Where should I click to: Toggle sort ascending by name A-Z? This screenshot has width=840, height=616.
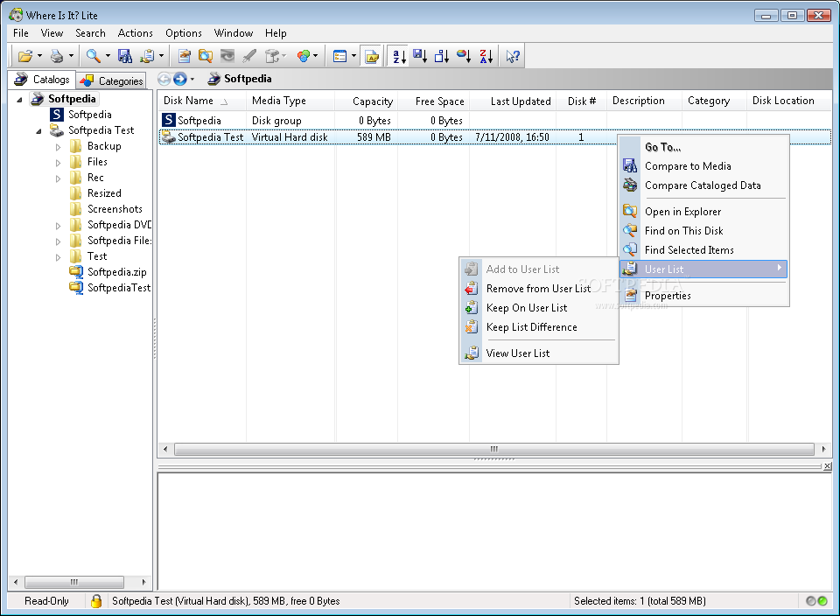pyautogui.click(x=399, y=56)
